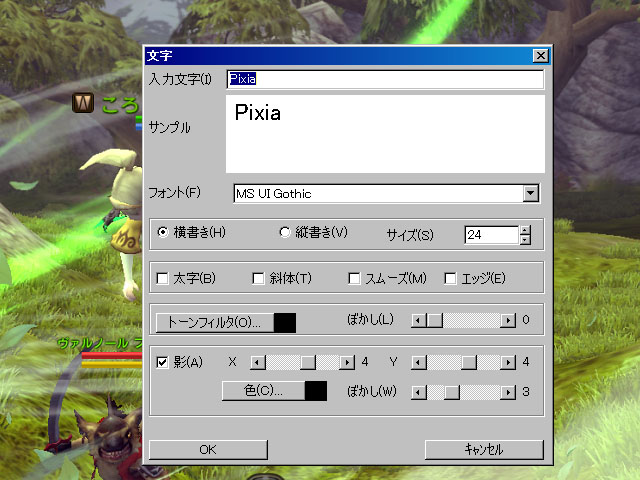Viewport: 640px width, 480px height.
Task: Click left arrow of ぼかし(L) slider
Action: point(418,320)
